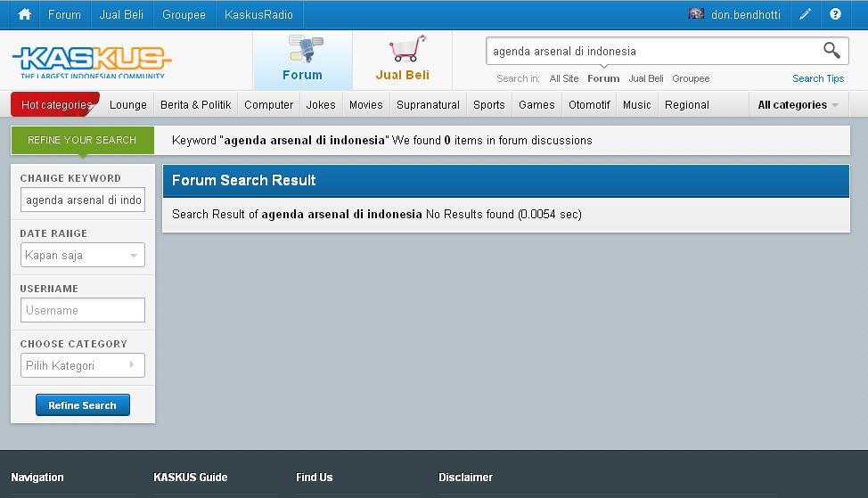Expand the All categories menu

pyautogui.click(x=797, y=105)
